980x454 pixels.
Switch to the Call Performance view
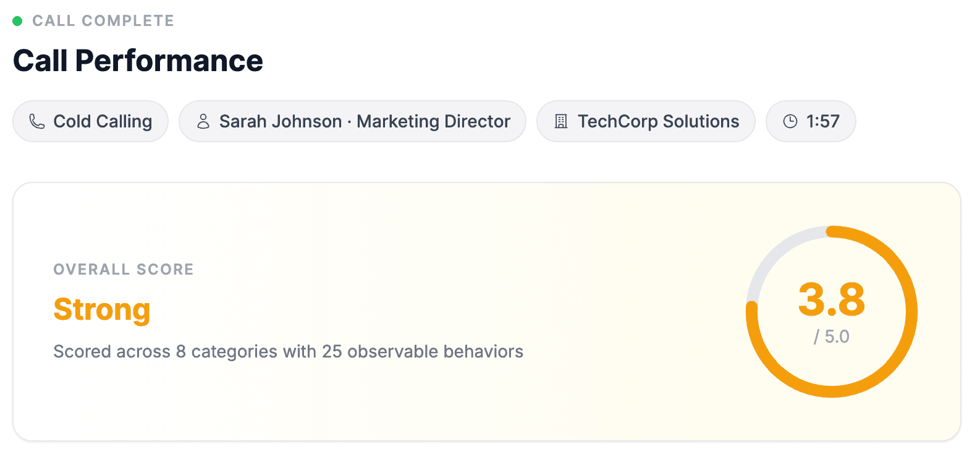coord(137,60)
